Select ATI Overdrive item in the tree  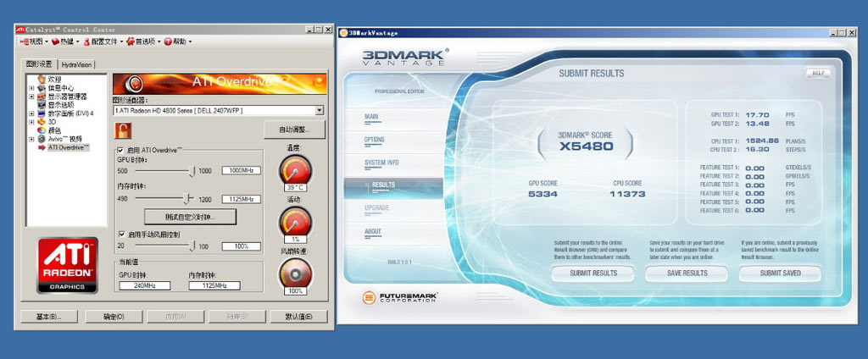(68, 147)
